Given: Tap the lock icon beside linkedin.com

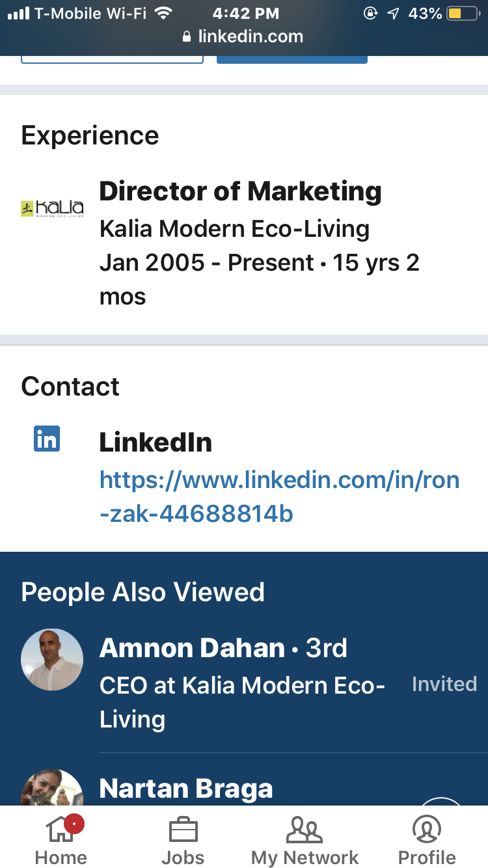Looking at the screenshot, I should click(x=187, y=37).
